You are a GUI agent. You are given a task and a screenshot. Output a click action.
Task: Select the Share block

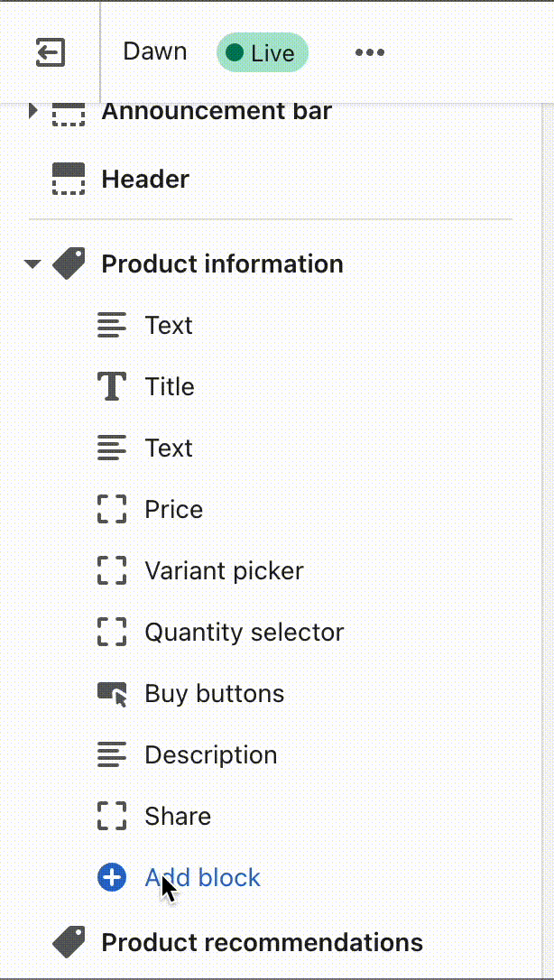[177, 816]
